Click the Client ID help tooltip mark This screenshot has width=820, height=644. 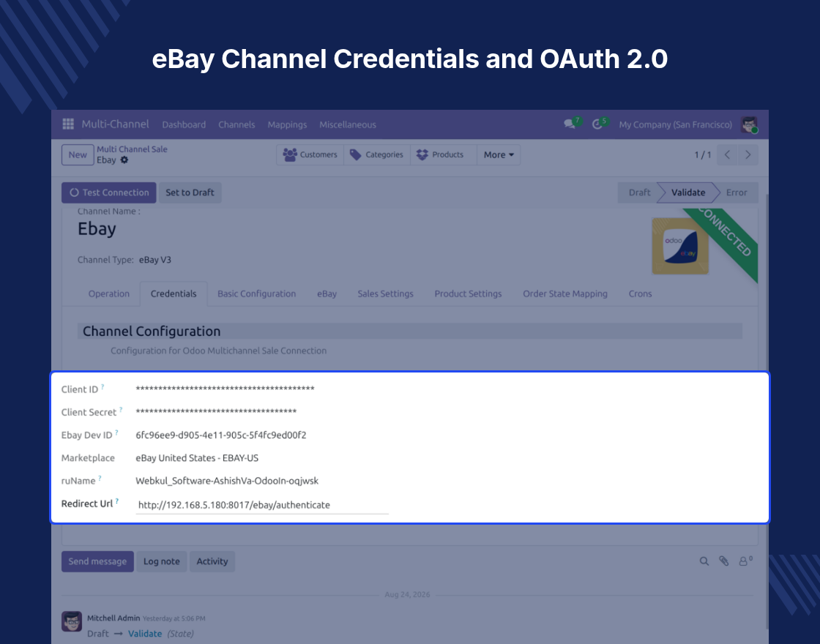102,386
